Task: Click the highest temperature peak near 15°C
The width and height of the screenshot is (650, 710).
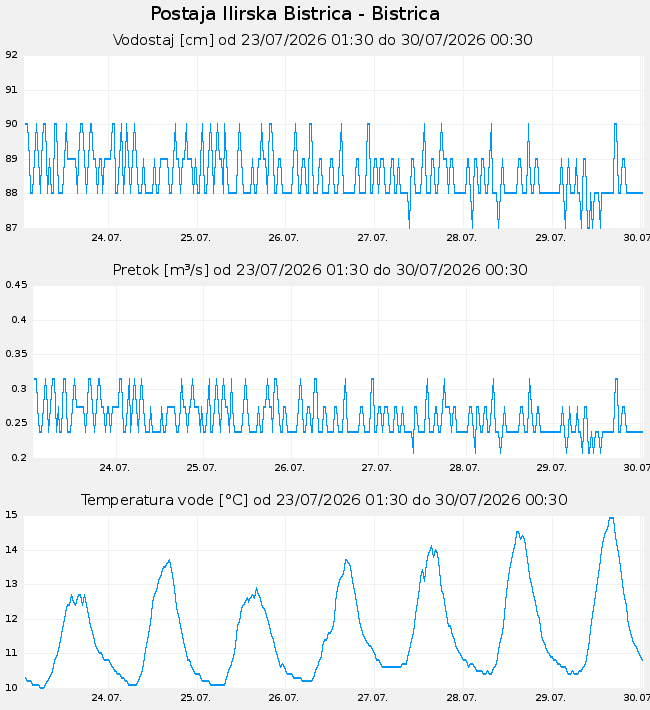Action: point(611,518)
